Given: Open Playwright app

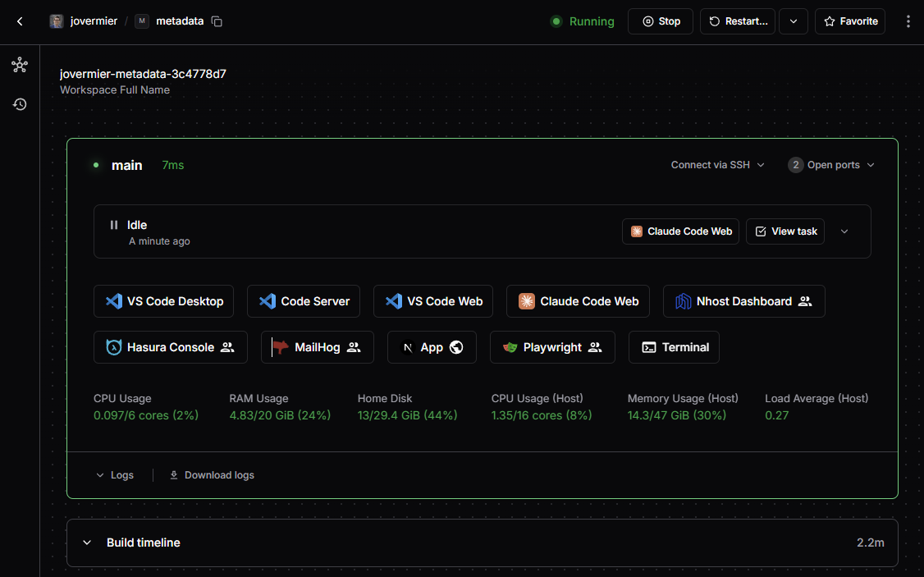Looking at the screenshot, I should coord(553,347).
